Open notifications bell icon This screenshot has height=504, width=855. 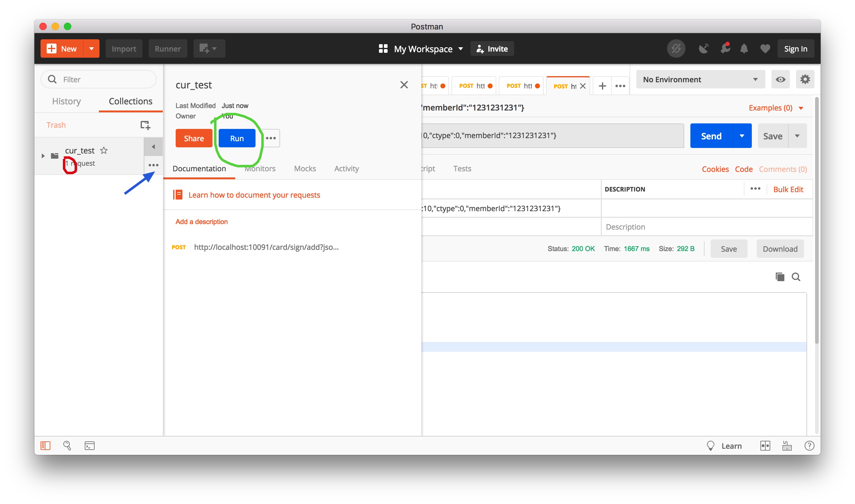click(x=744, y=49)
